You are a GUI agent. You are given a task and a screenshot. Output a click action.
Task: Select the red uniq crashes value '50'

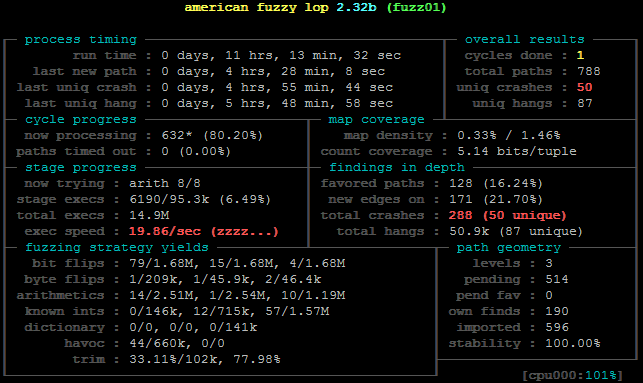[584, 87]
